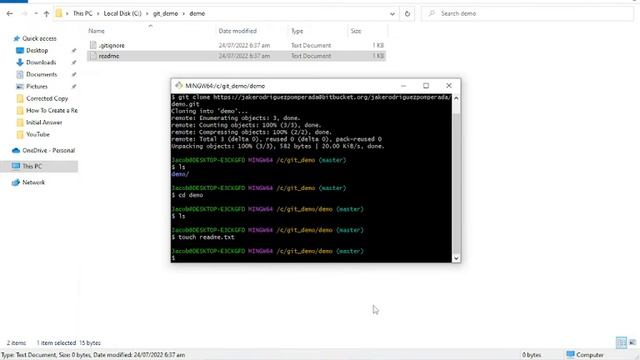Click the MINGW64 terminal title bar text
Image resolution: width=640 pixels, height=360 pixels.
tap(225, 86)
